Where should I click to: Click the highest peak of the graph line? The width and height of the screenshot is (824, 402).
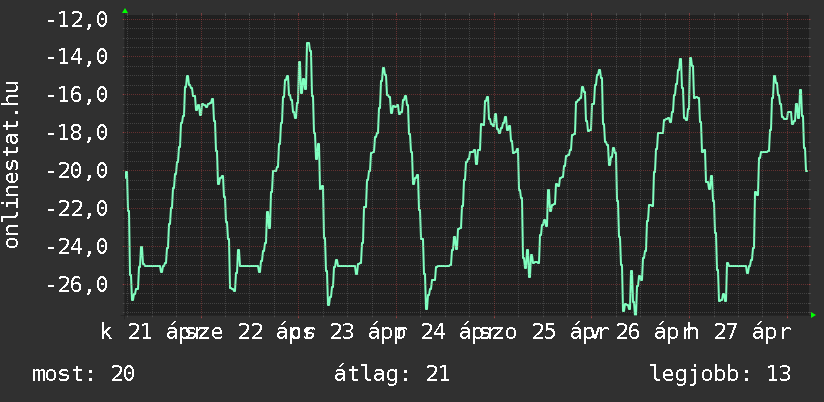(308, 44)
